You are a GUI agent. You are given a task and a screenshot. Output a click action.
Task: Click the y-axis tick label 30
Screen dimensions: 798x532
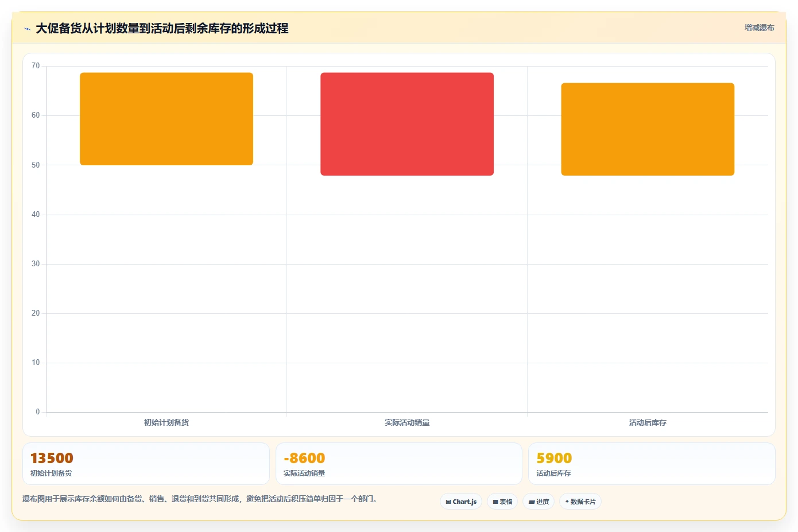[36, 264]
